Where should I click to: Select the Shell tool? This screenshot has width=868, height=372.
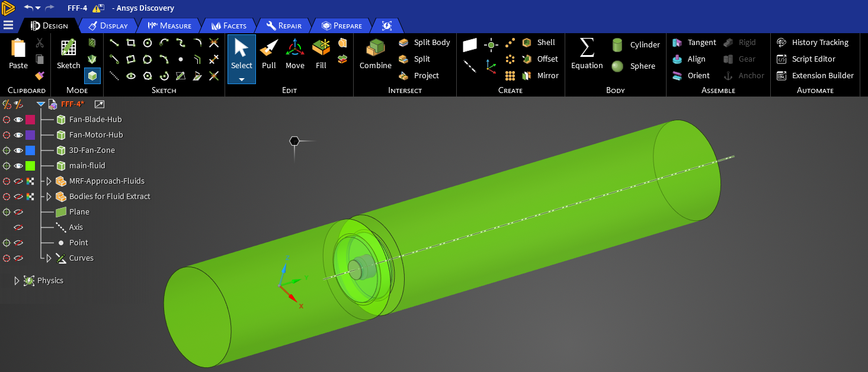point(539,43)
